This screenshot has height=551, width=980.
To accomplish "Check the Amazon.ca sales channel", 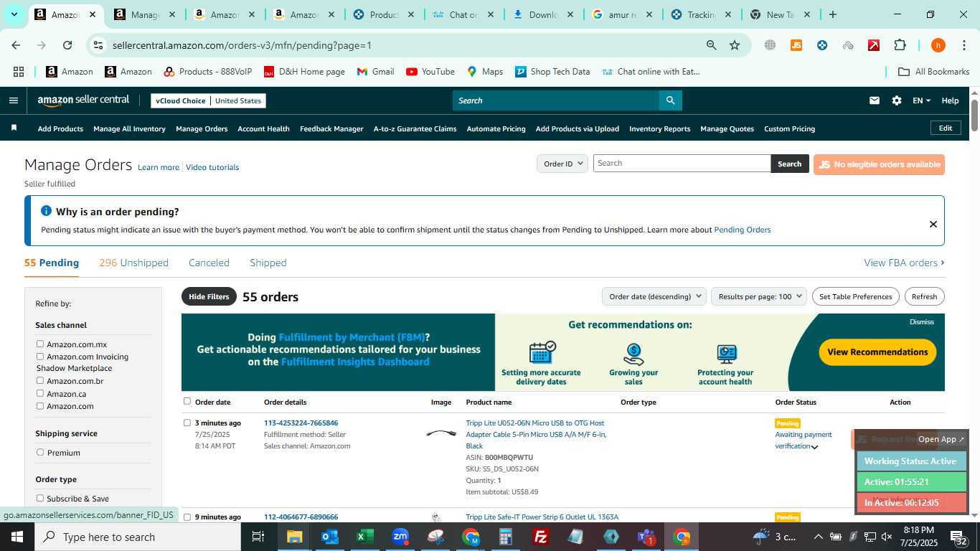I will coord(40,393).
